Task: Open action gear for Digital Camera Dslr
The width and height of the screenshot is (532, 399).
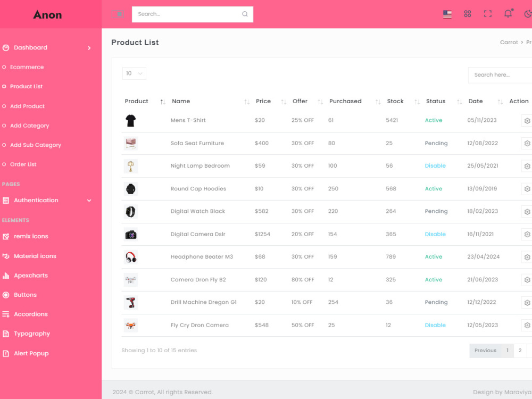Action: [527, 234]
